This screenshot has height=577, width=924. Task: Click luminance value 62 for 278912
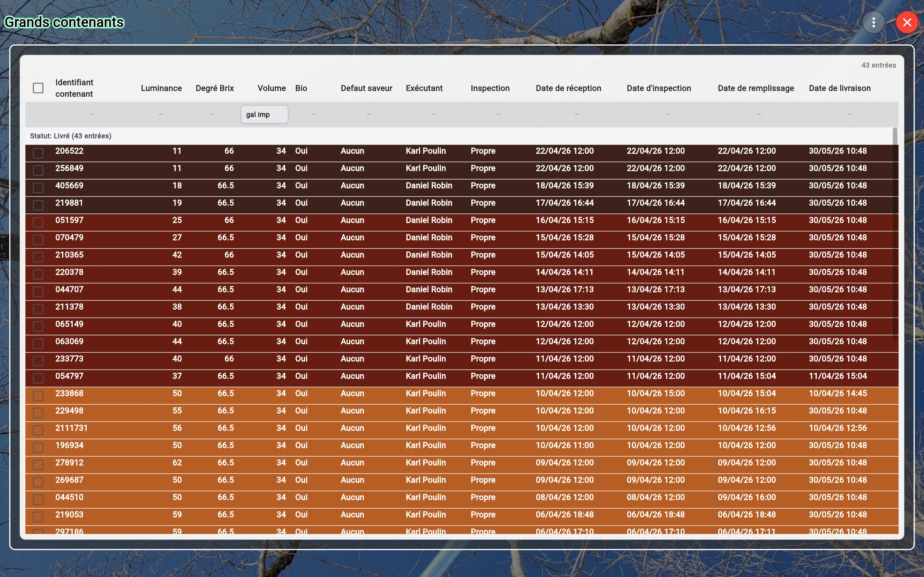tap(177, 462)
